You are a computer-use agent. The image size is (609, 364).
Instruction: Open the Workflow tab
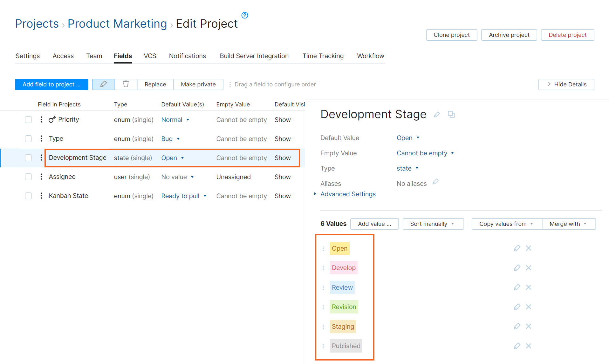[x=370, y=56]
